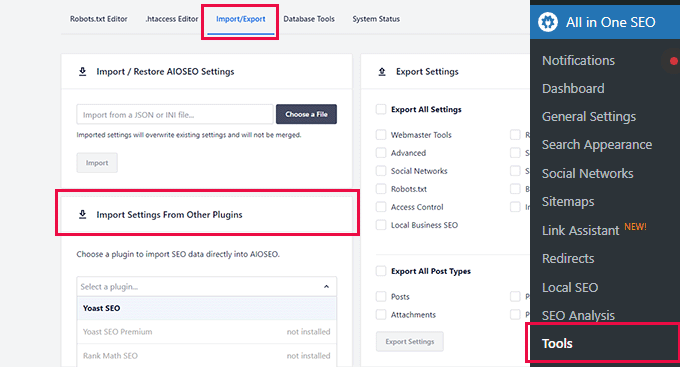Click the Choose a File button

(x=306, y=114)
